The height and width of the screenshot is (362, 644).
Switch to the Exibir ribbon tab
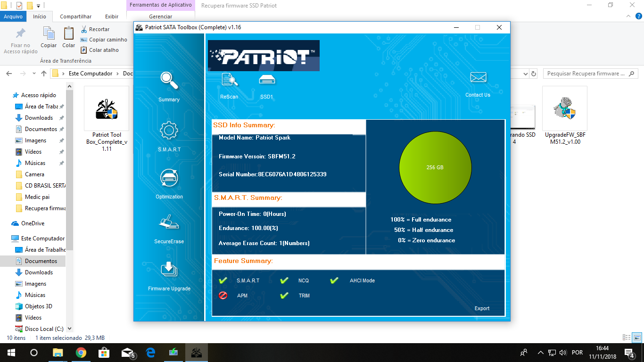click(x=112, y=16)
